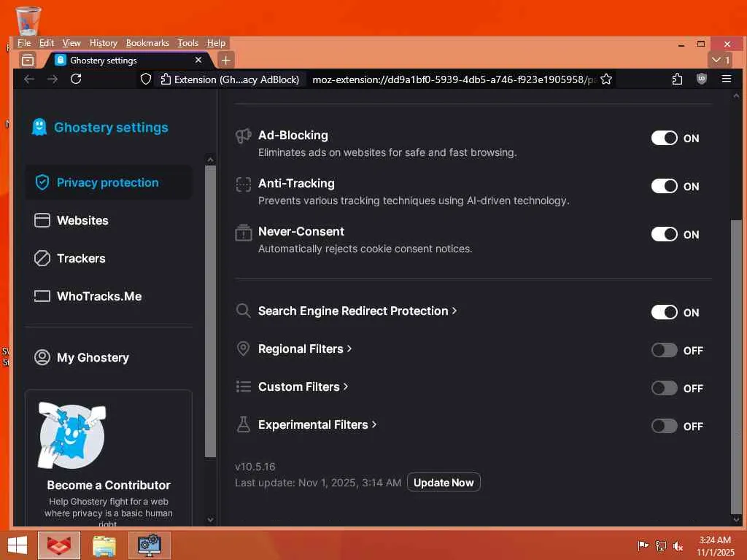Click the Custom Filters list icon
The height and width of the screenshot is (560, 747).
[244, 386]
